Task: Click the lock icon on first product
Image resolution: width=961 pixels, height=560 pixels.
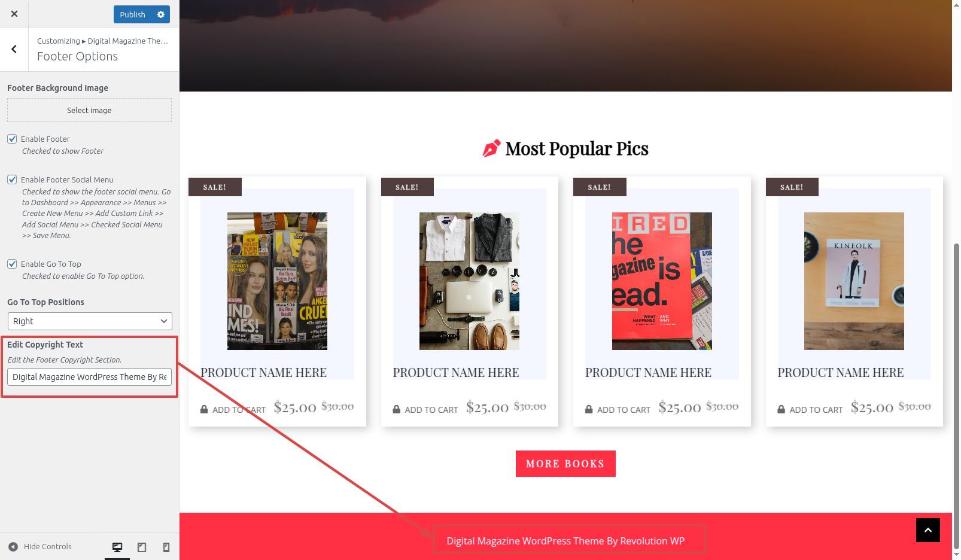Action: [x=204, y=409]
